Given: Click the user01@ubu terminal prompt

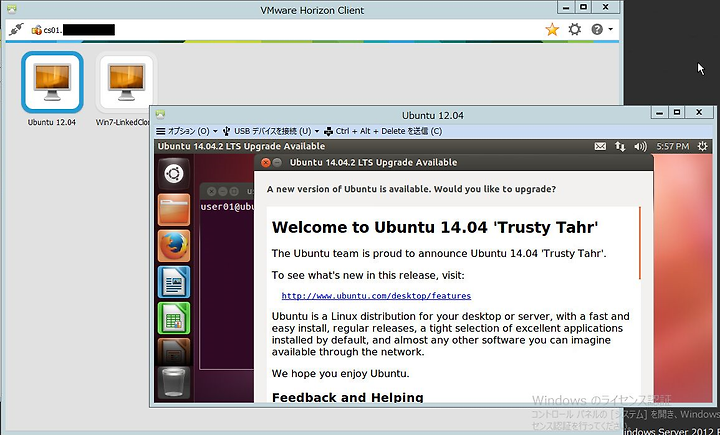Looking at the screenshot, I should 227,207.
